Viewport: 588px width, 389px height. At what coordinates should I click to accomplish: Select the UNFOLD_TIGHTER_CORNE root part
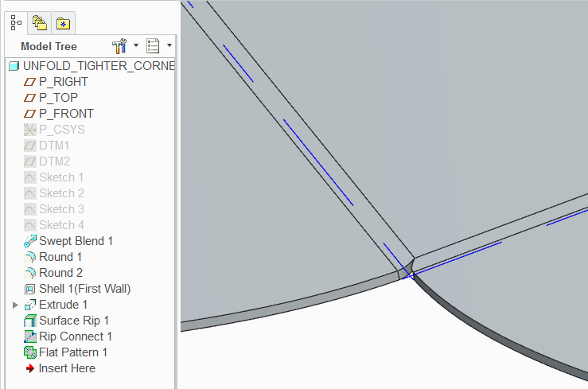point(99,66)
